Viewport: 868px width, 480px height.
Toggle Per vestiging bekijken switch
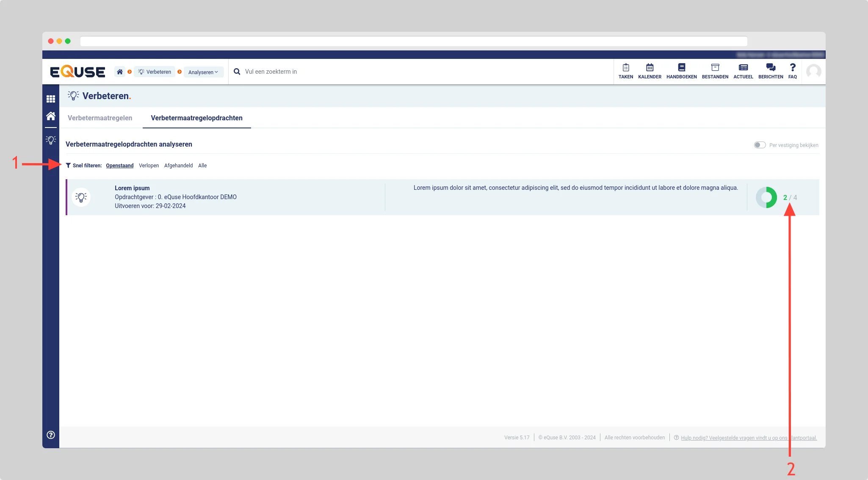760,145
